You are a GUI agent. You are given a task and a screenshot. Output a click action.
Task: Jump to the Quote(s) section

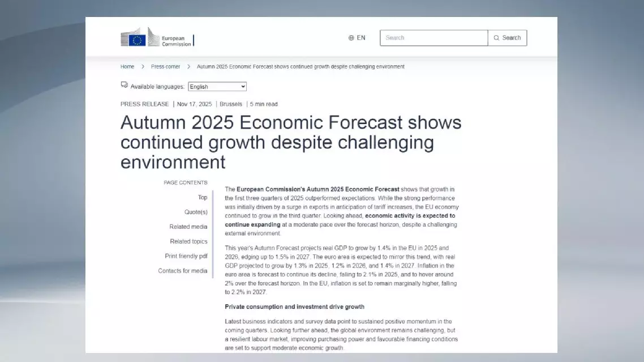(x=196, y=212)
